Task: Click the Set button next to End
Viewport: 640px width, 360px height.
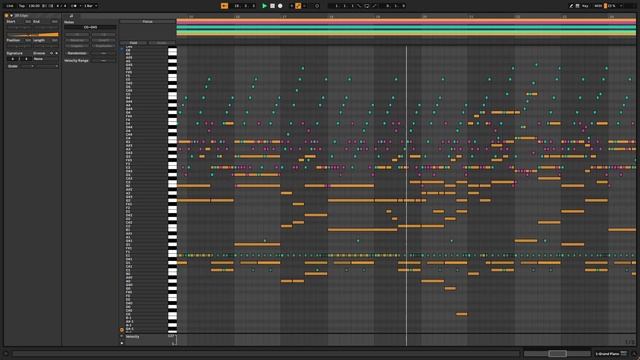Action: (x=55, y=21)
